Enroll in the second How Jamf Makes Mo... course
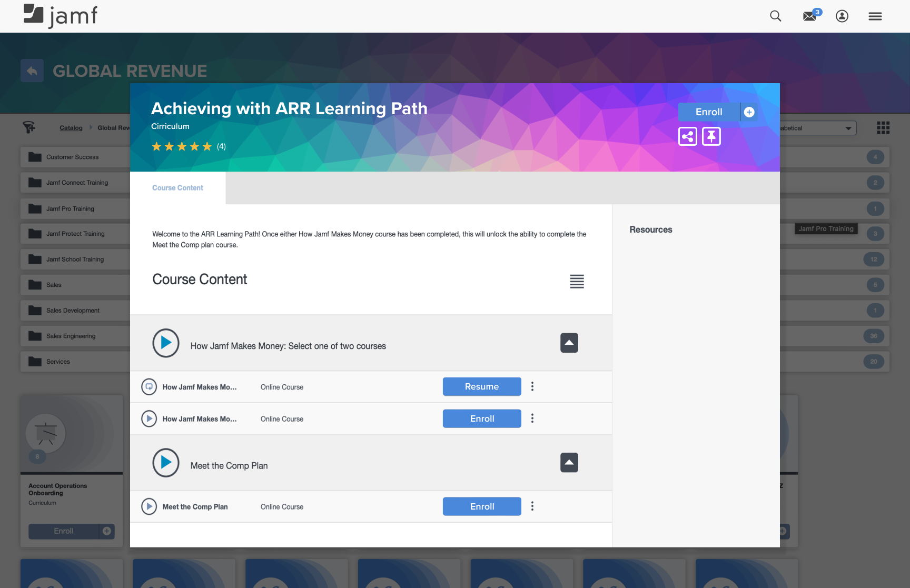This screenshot has width=910, height=588. 482,418
